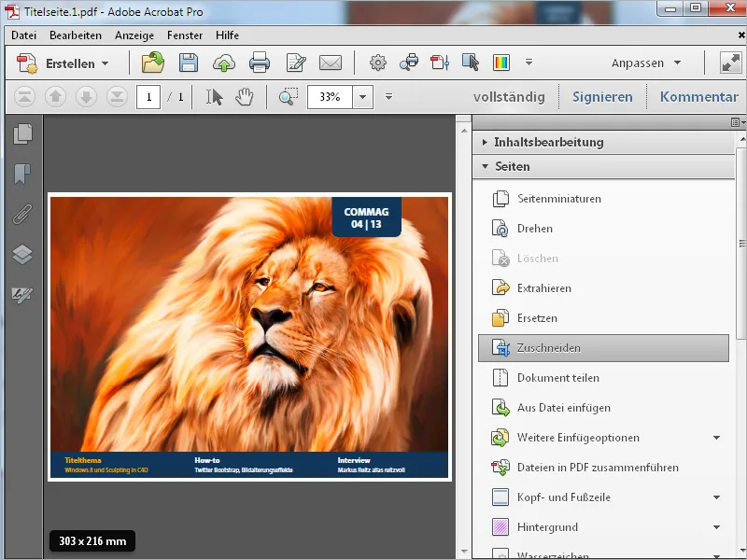Click the document view scroll up arrow
747x560 pixels.
coord(464,131)
